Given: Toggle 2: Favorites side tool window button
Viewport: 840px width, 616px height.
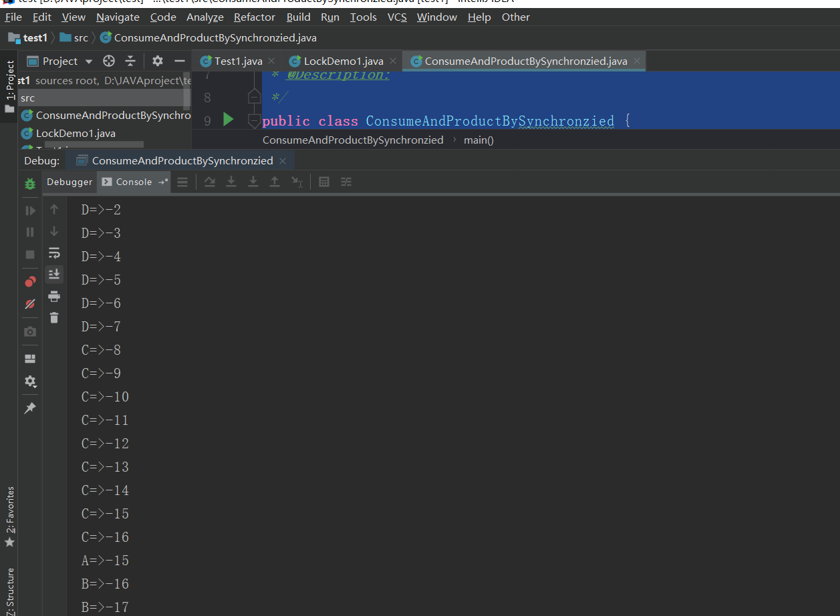Looking at the screenshot, I should coord(9,516).
